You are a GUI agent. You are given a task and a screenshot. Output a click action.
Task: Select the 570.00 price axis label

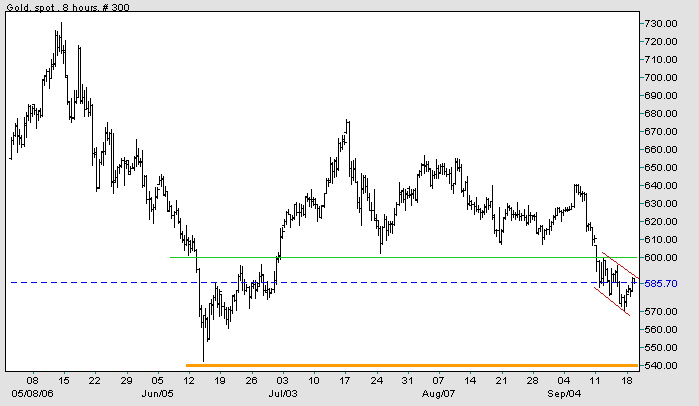pos(661,312)
